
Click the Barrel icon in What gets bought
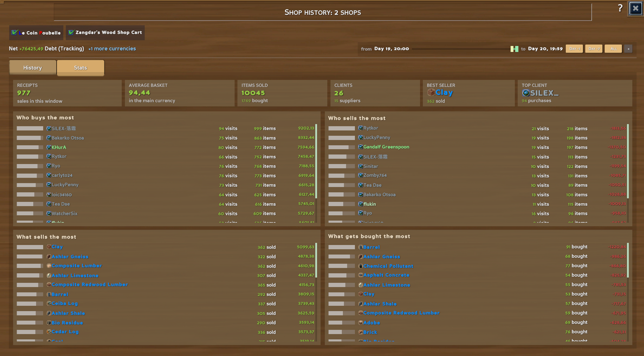click(361, 247)
